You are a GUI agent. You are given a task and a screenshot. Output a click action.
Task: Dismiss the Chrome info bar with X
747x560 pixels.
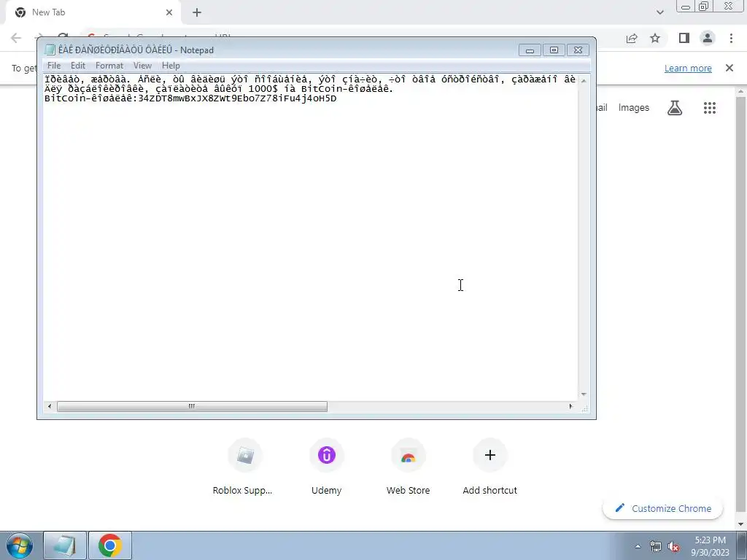tap(729, 68)
